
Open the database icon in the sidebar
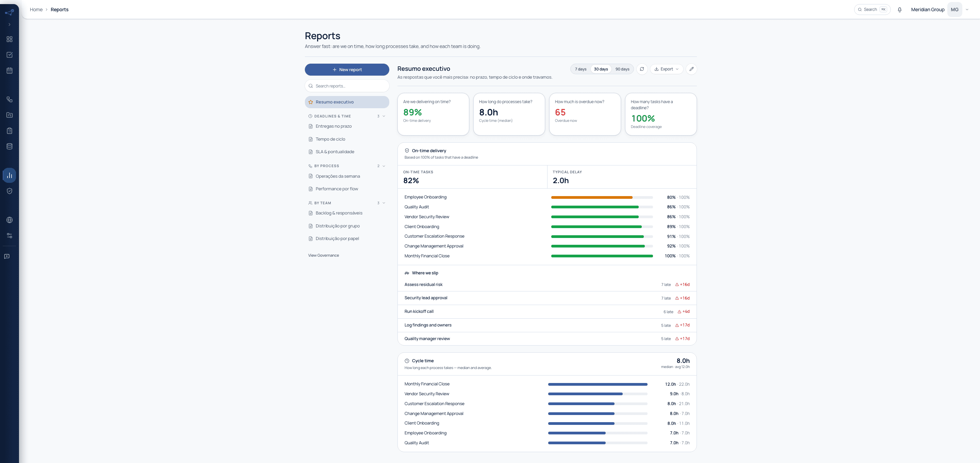click(10, 146)
